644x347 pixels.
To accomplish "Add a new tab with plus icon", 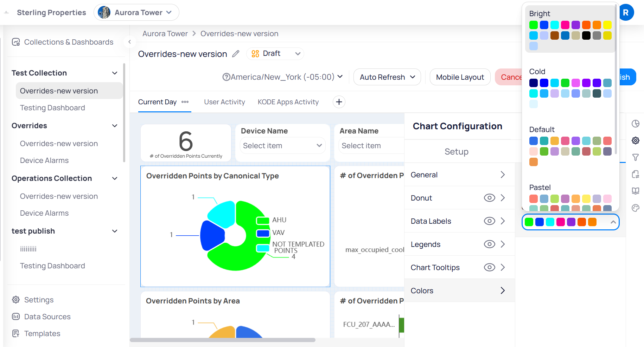I will click(339, 102).
